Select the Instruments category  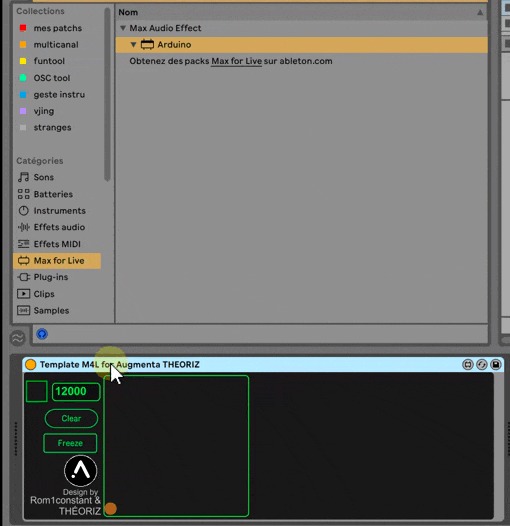pyautogui.click(x=52, y=211)
